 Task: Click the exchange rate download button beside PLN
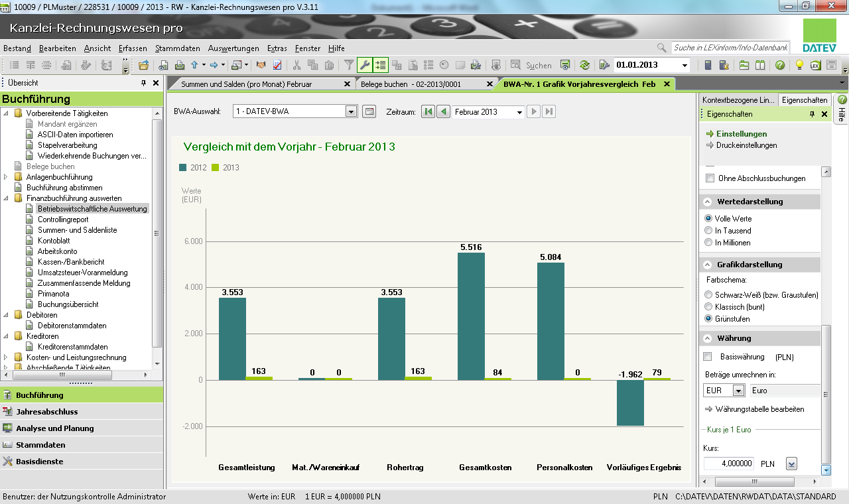point(791,464)
